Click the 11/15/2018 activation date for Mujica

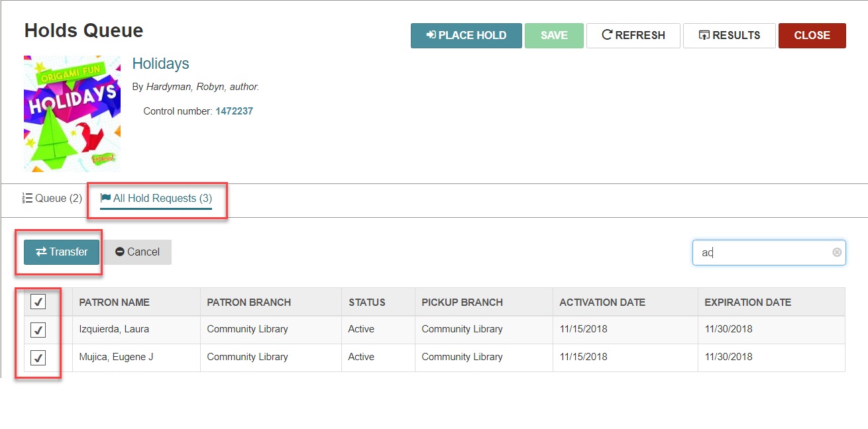(x=583, y=357)
